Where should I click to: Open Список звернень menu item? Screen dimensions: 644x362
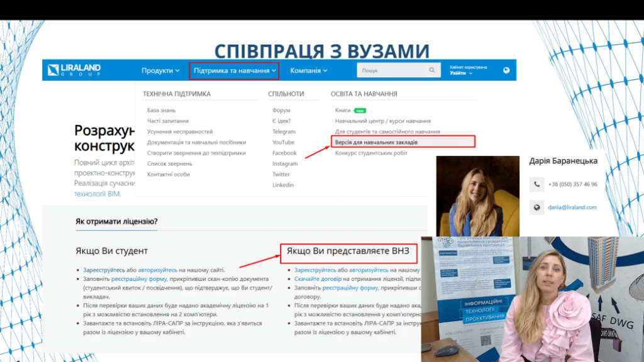(x=170, y=164)
